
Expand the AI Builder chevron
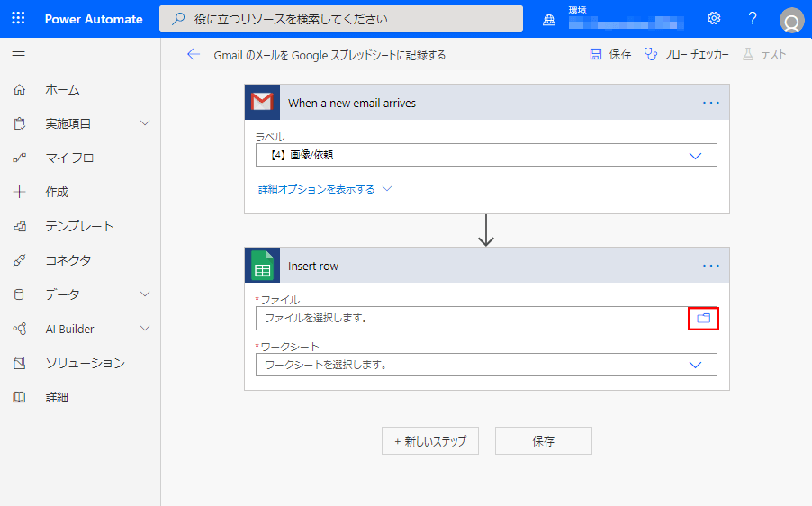click(145, 329)
